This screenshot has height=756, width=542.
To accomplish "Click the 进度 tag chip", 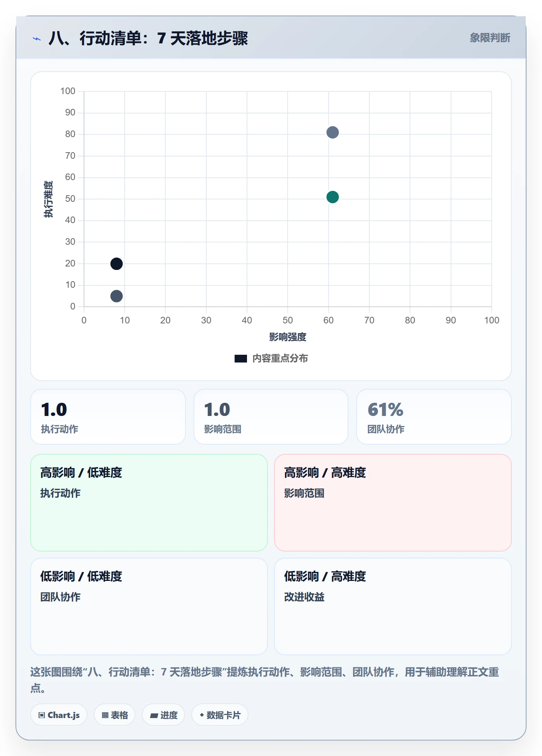I will point(163,715).
